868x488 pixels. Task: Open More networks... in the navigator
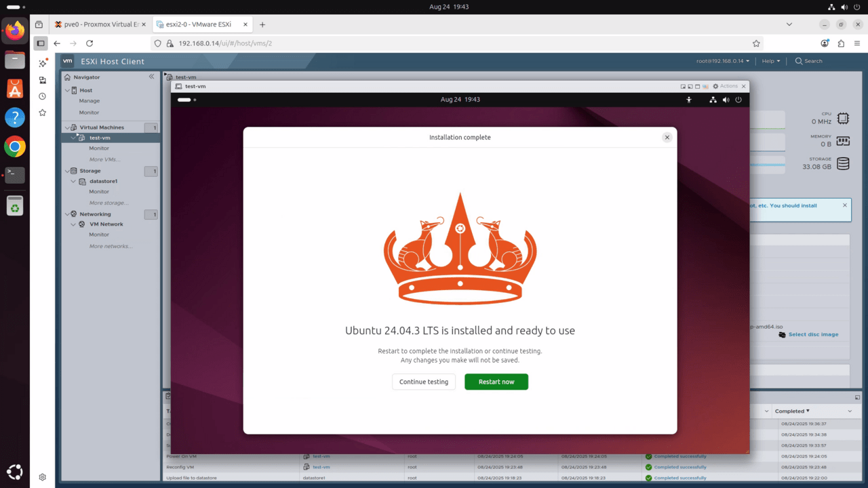pyautogui.click(x=111, y=246)
